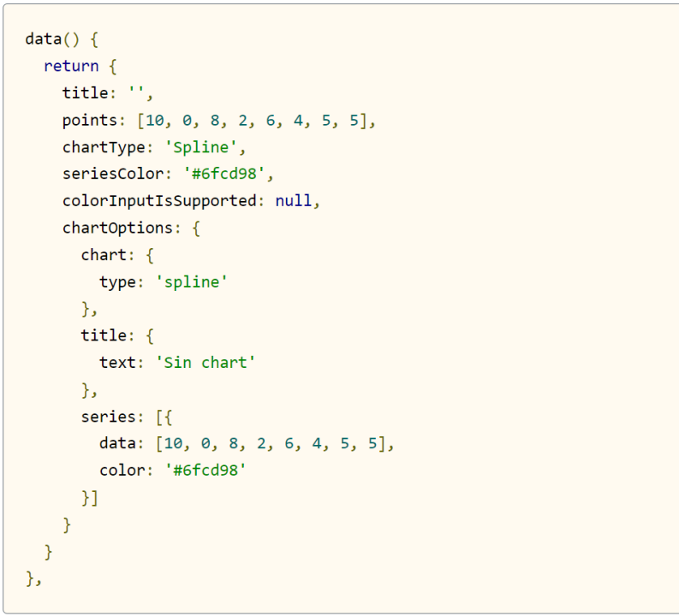
Task: Click the 'chartType' key name
Action: click(x=104, y=147)
